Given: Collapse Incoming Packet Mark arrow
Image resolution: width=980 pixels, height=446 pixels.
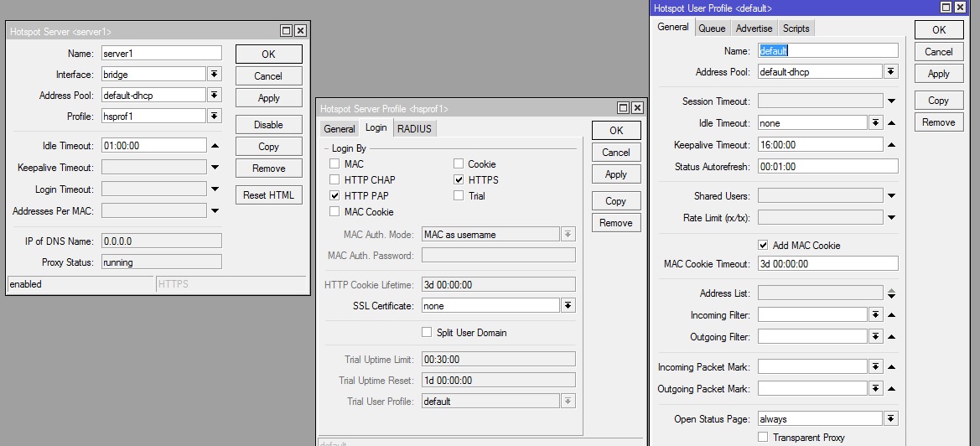Looking at the screenshot, I should [x=892, y=367].
